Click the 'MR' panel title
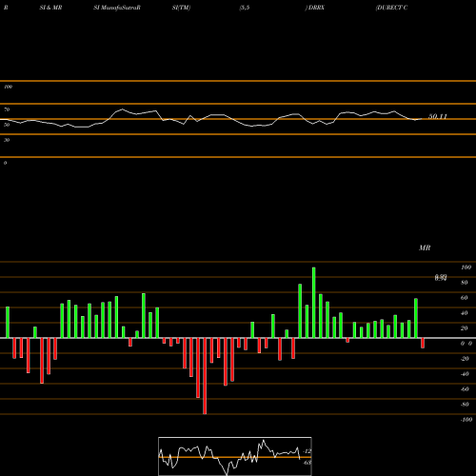 click(425, 248)
